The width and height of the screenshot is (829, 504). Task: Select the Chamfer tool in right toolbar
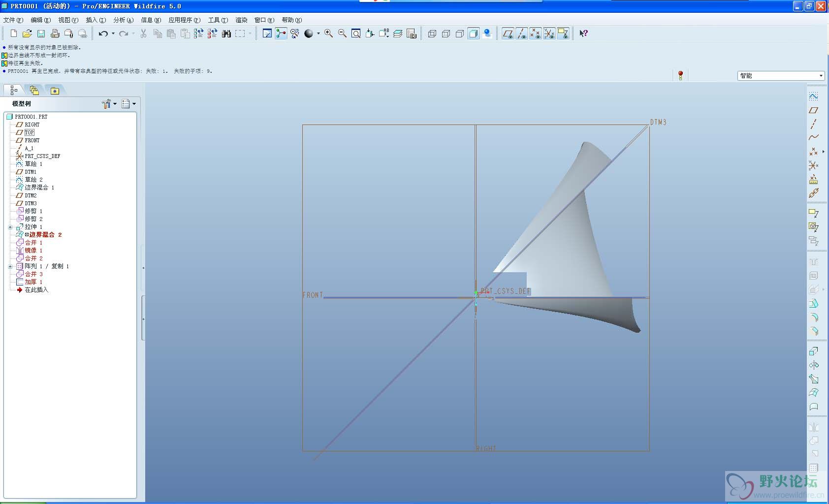click(814, 331)
